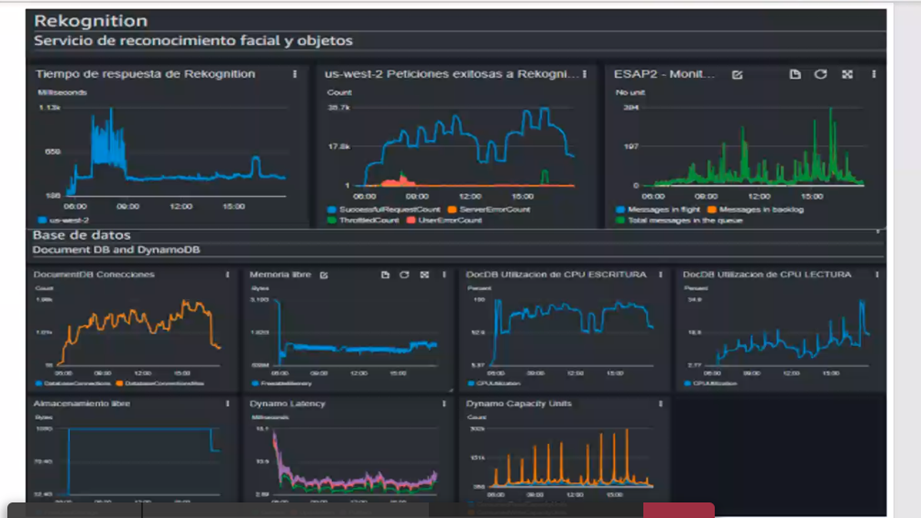Click the Dynamo Capacity Units spike chart
The height and width of the screenshot is (518, 921).
click(x=572, y=458)
